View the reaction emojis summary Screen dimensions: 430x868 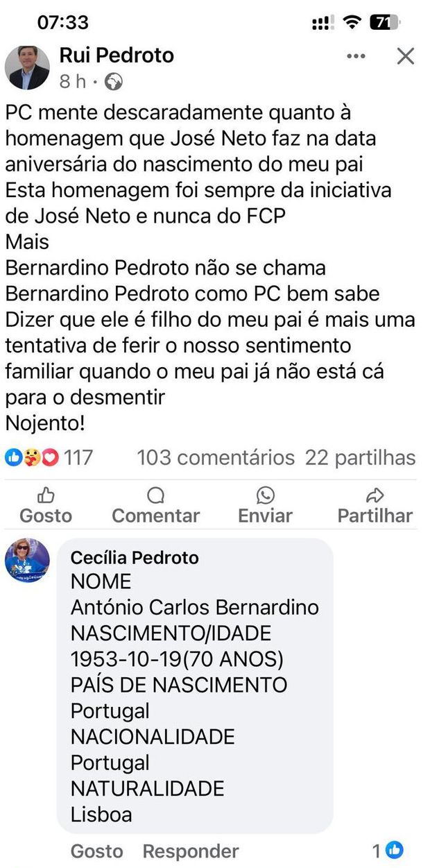pos(32,458)
